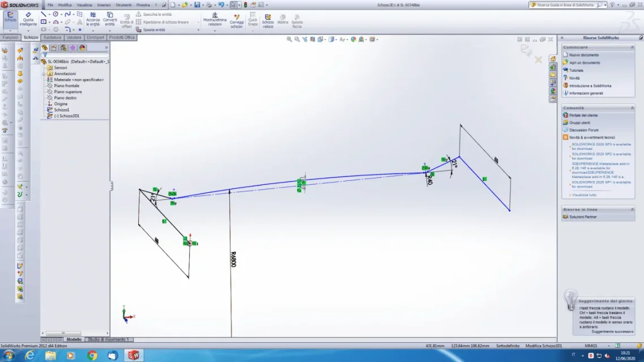Click Zoom to Fit in view toolbar
This screenshot has width=644, height=362.
[x=289, y=40]
